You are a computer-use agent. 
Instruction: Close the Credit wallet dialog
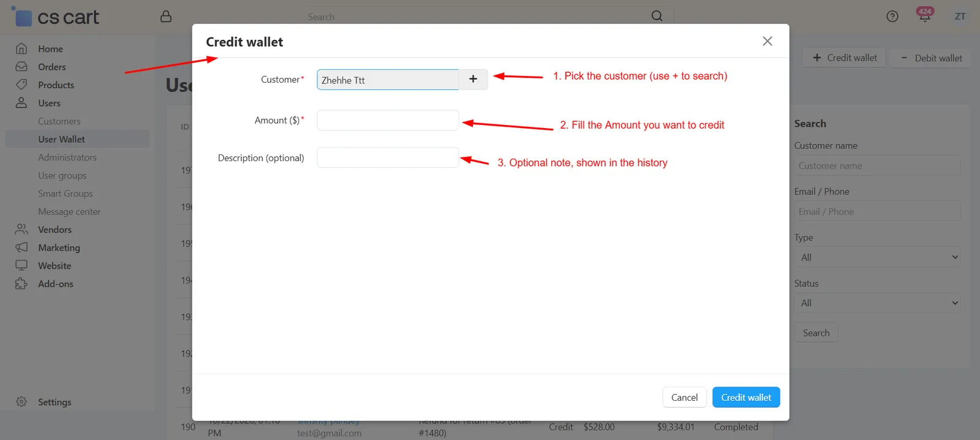pos(767,41)
